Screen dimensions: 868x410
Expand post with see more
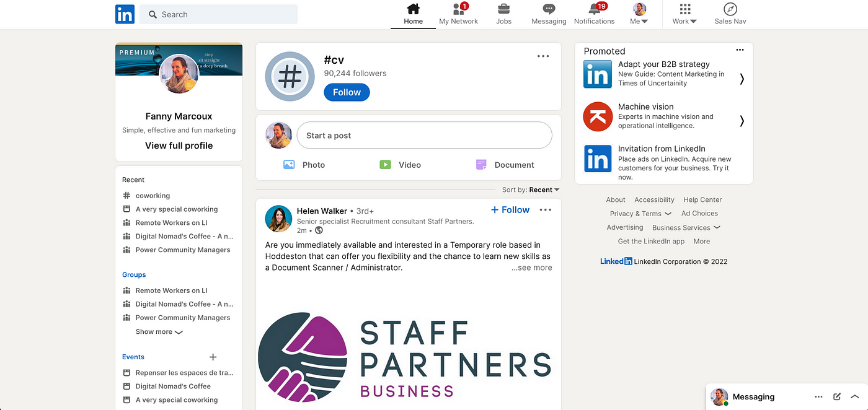pyautogui.click(x=531, y=268)
